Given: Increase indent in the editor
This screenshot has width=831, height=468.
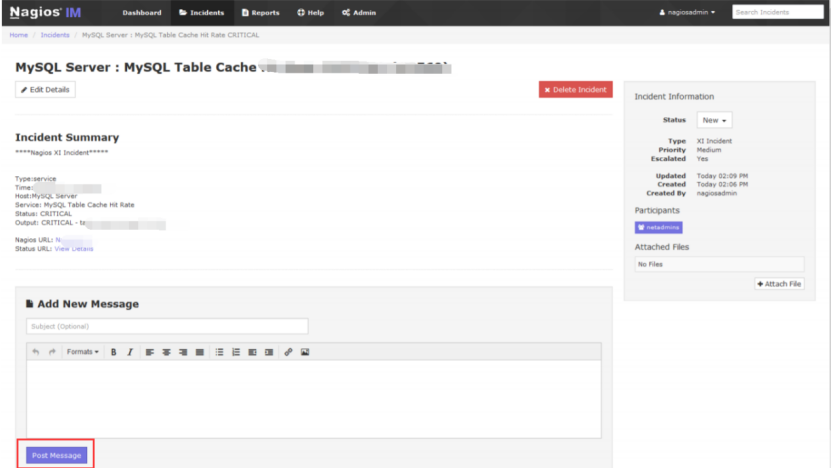Looking at the screenshot, I should click(x=269, y=352).
